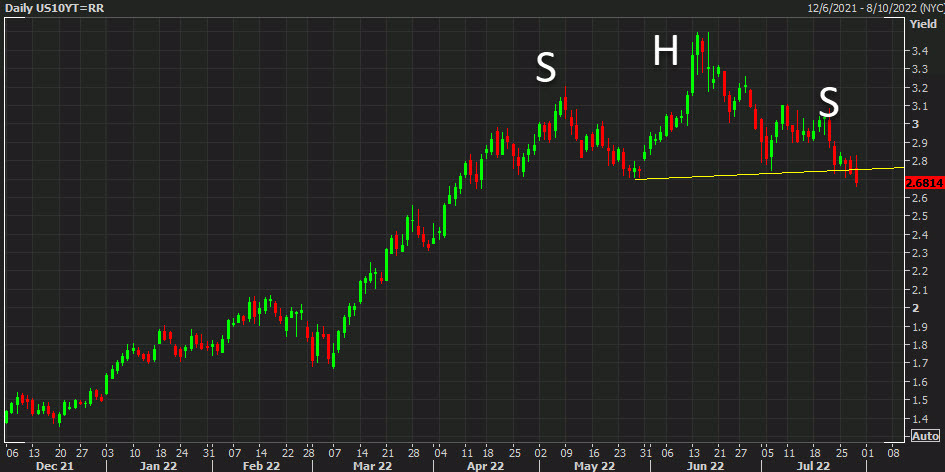Click the 08 date tick in August
Screen dimensions: 945x472
(894, 452)
